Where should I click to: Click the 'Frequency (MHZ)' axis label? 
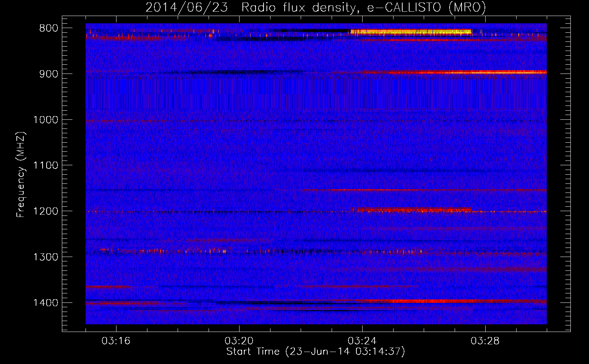click(x=21, y=174)
